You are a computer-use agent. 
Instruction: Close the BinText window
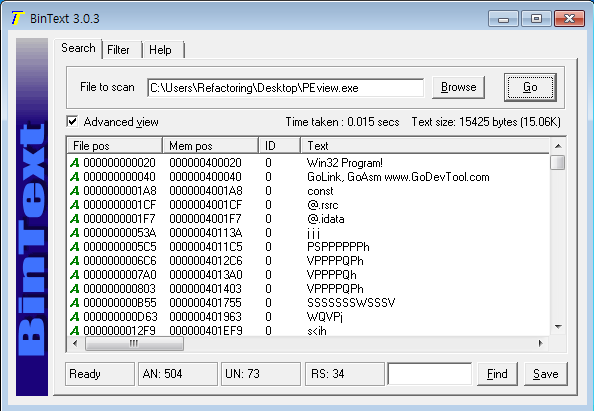click(569, 19)
